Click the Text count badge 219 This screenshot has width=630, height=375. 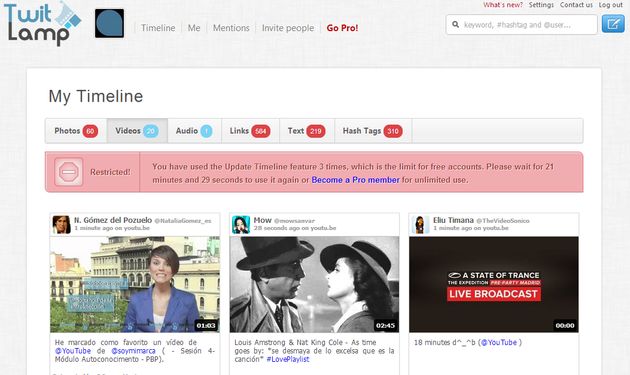(x=315, y=131)
